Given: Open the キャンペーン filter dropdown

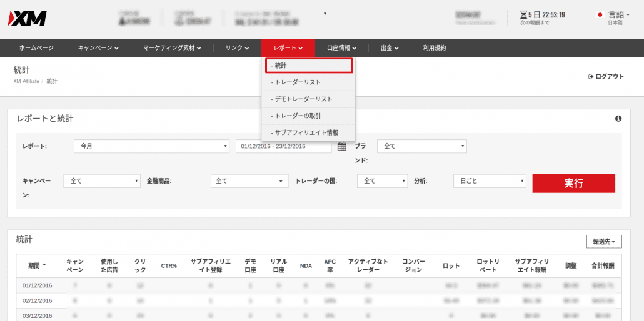Looking at the screenshot, I should click(103, 181).
